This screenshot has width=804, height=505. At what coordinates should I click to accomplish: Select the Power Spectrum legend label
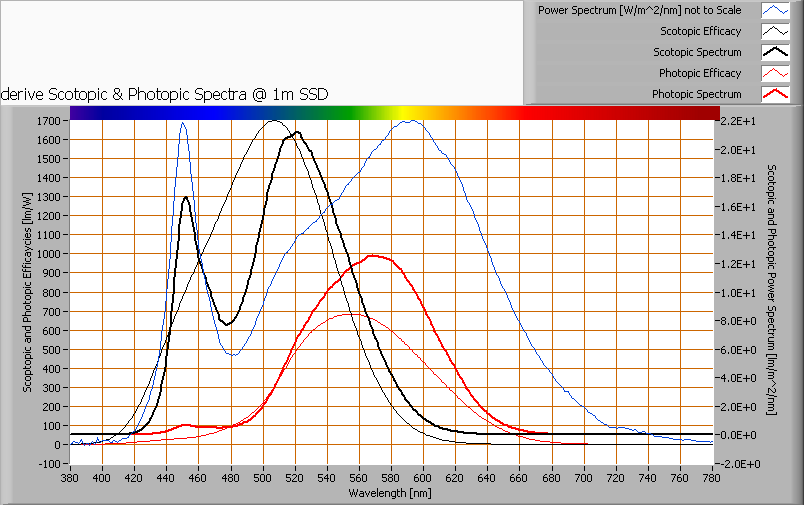tap(639, 10)
